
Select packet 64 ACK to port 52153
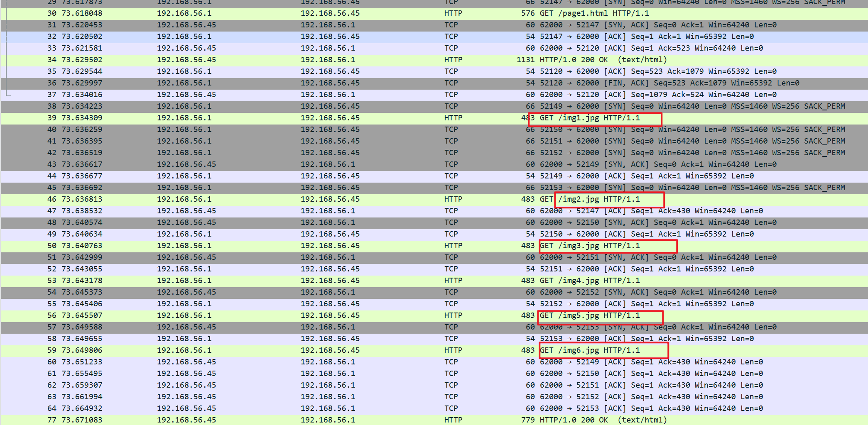coord(434,408)
